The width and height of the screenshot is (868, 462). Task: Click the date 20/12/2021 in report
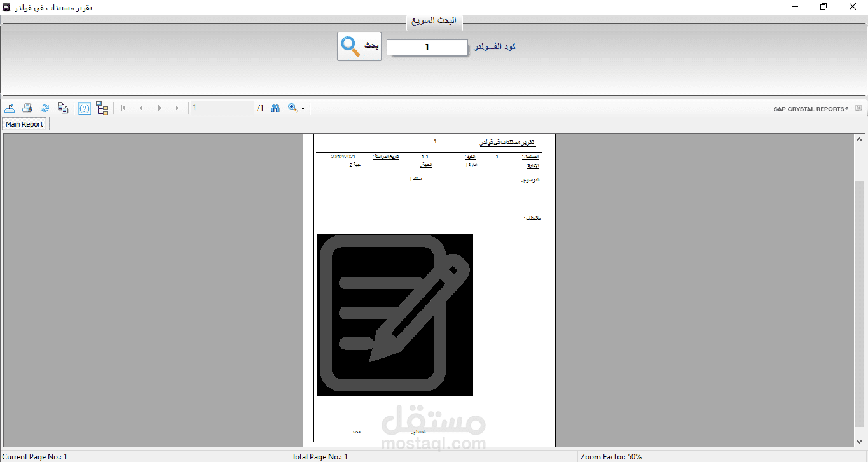[x=343, y=157]
